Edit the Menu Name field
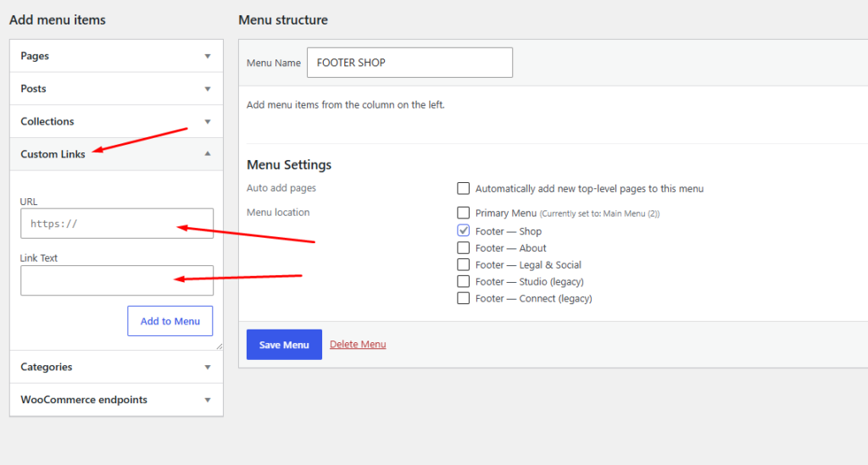 pyautogui.click(x=409, y=63)
